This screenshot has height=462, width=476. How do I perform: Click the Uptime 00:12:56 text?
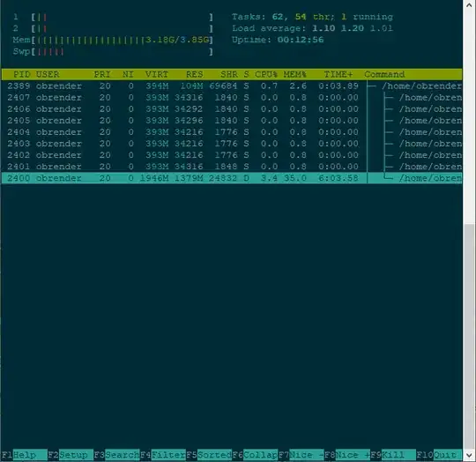(278, 40)
